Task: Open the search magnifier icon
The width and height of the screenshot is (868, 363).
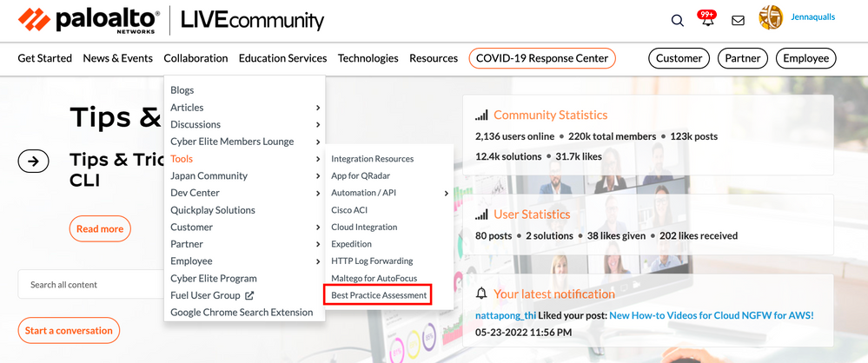Action: tap(678, 21)
